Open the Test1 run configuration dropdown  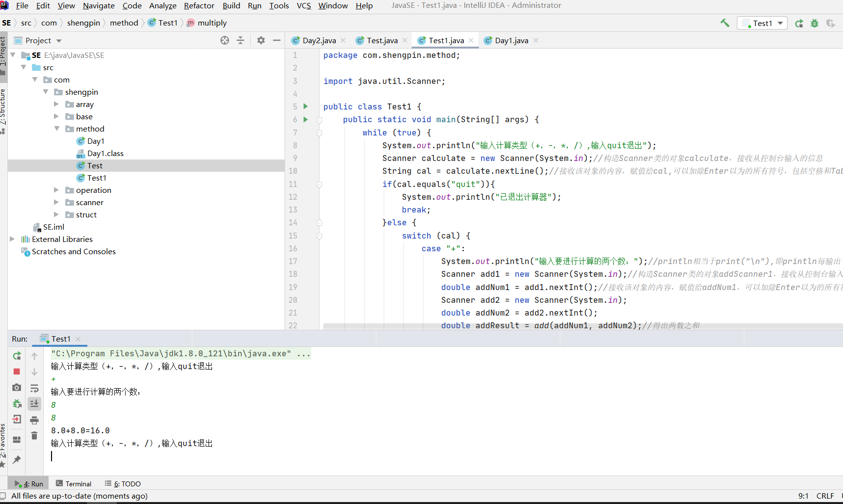(x=762, y=23)
